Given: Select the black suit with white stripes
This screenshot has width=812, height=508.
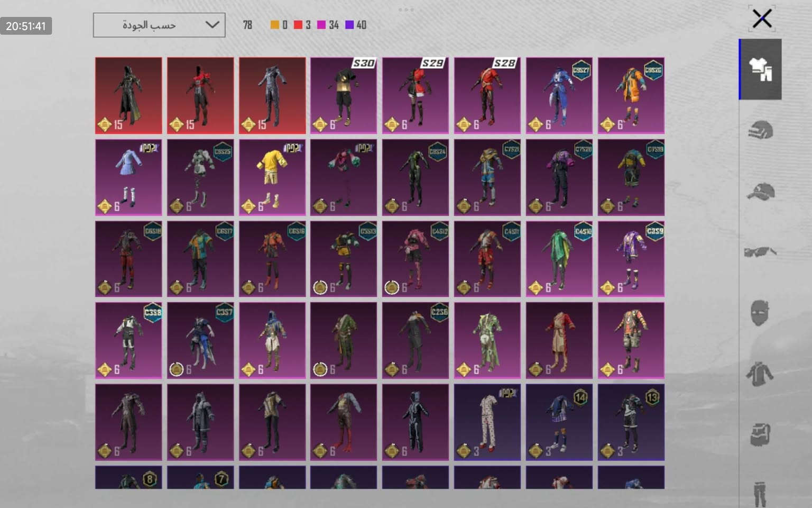Looking at the screenshot, I should (x=416, y=422).
